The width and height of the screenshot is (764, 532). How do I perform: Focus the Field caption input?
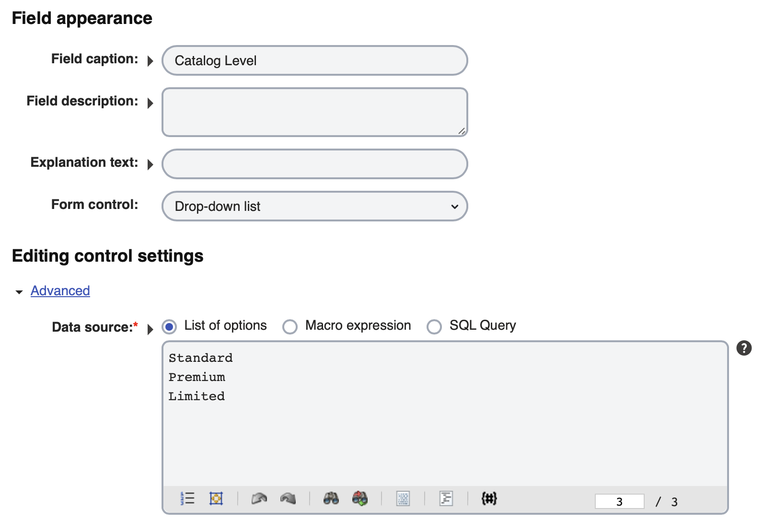pyautogui.click(x=314, y=60)
